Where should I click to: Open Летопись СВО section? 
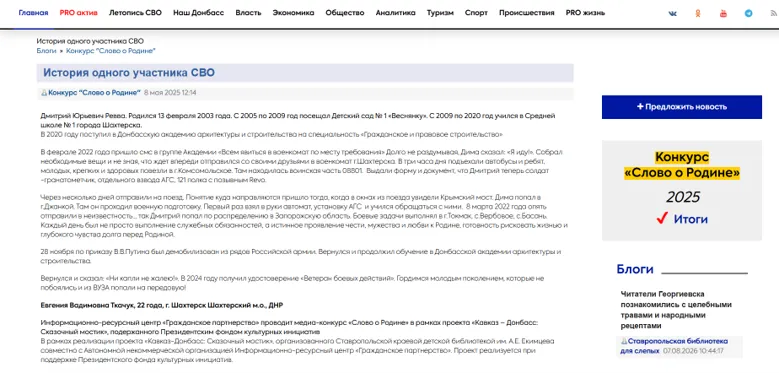(135, 13)
